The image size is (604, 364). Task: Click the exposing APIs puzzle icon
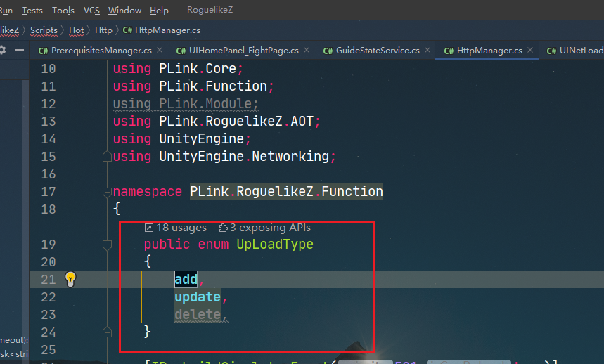tap(224, 228)
